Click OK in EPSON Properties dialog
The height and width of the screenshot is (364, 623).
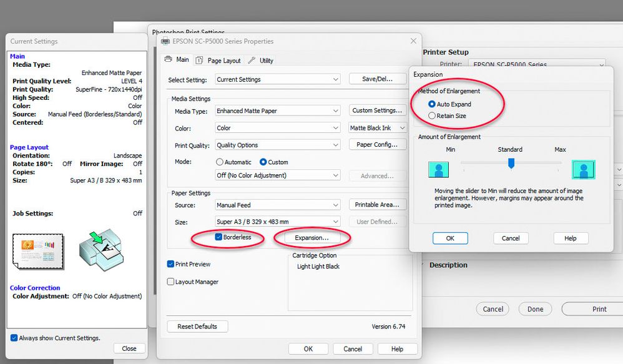308,348
